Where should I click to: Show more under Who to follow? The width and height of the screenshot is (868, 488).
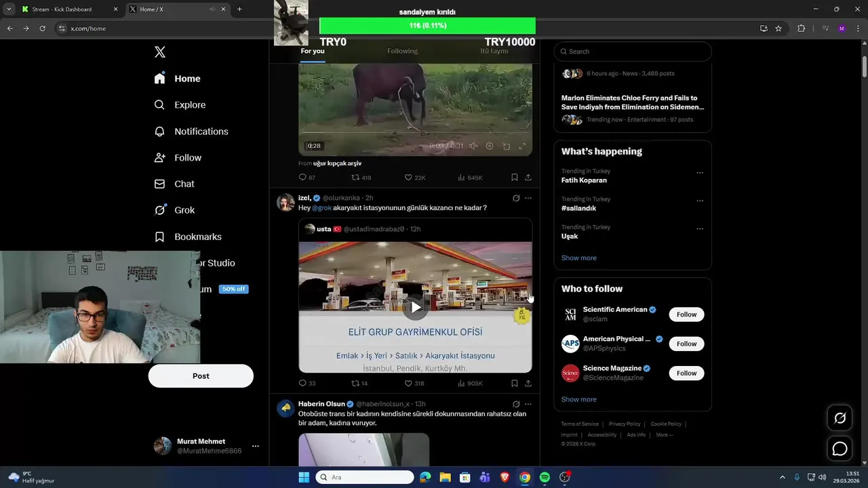579,400
